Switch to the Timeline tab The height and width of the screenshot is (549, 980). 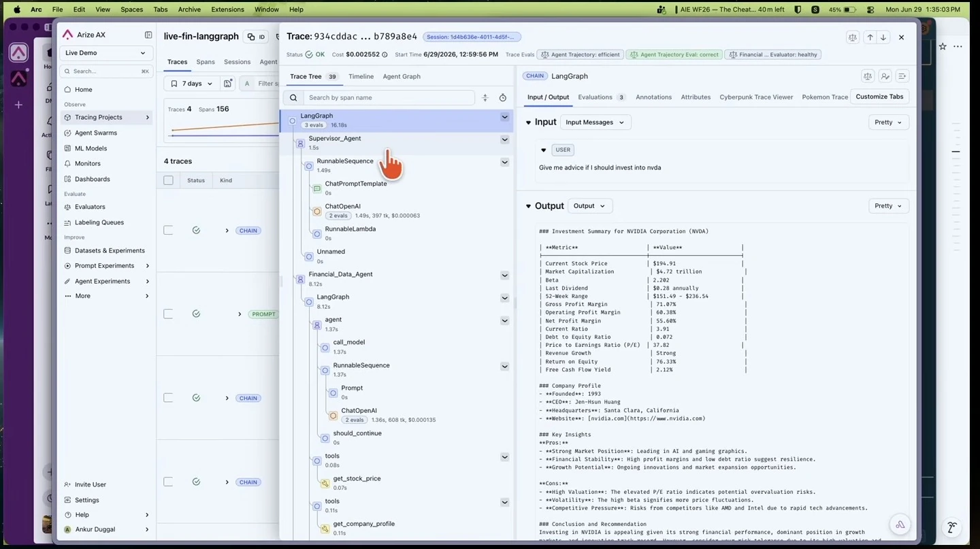point(361,76)
